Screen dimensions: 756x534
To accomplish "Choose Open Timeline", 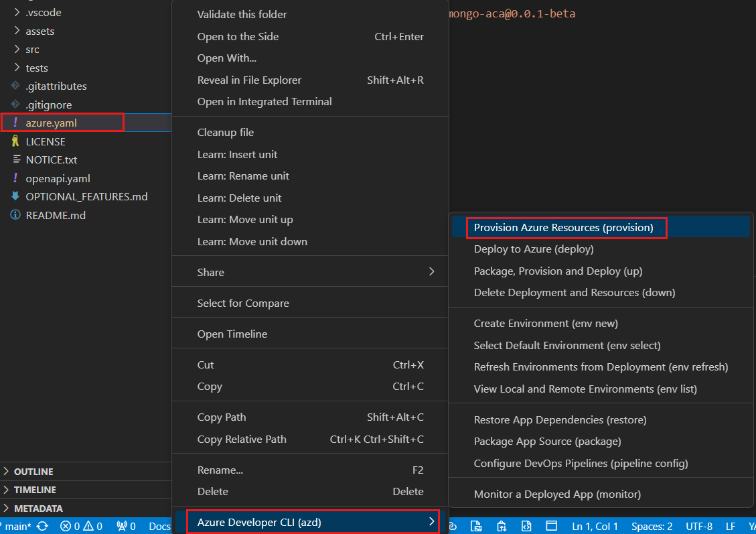I will 310,334.
